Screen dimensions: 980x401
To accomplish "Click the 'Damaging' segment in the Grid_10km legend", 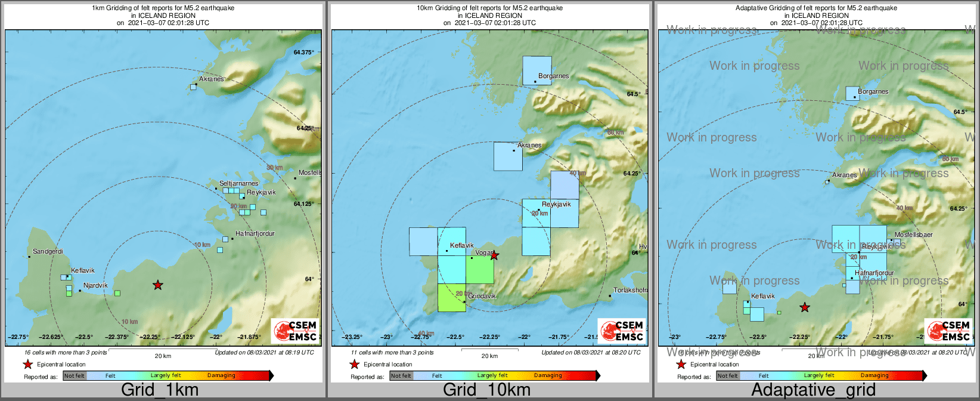I will 548,376.
